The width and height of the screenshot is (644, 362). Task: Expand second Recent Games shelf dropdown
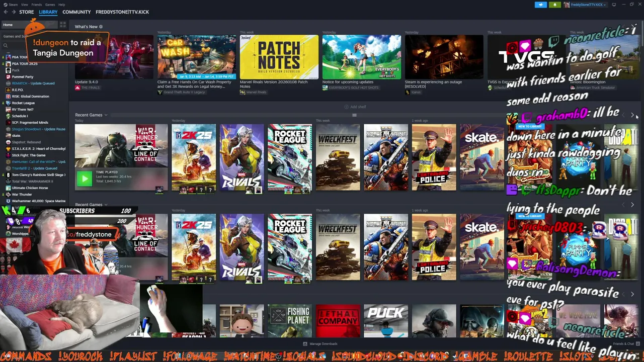coord(106,205)
